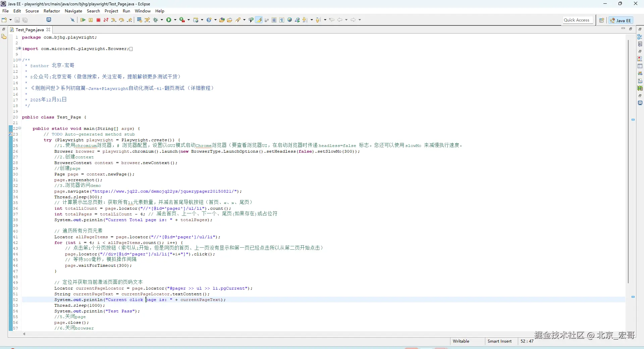Open the Search dropdown arrow
Image resolution: width=644 pixels, height=349 pixels.
click(244, 20)
